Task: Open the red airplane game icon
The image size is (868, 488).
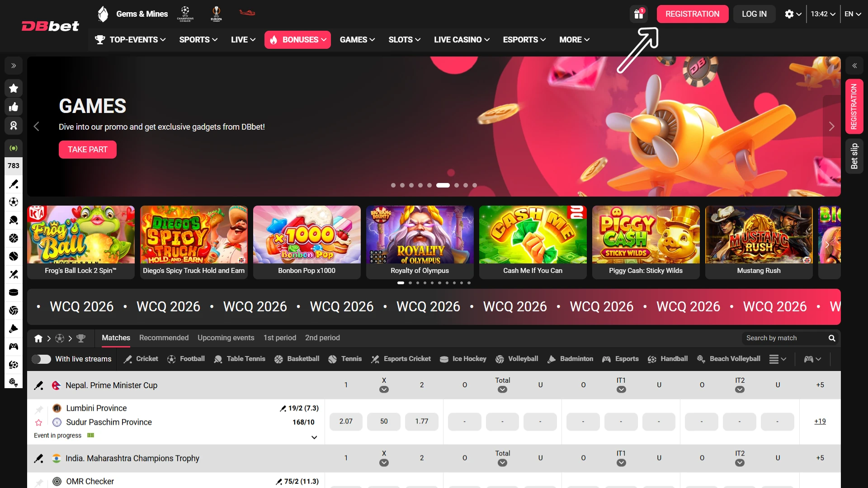Action: pos(247,13)
